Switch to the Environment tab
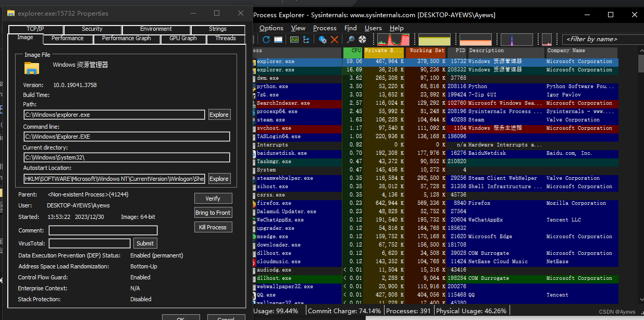The width and height of the screenshot is (644, 320). coord(156,29)
